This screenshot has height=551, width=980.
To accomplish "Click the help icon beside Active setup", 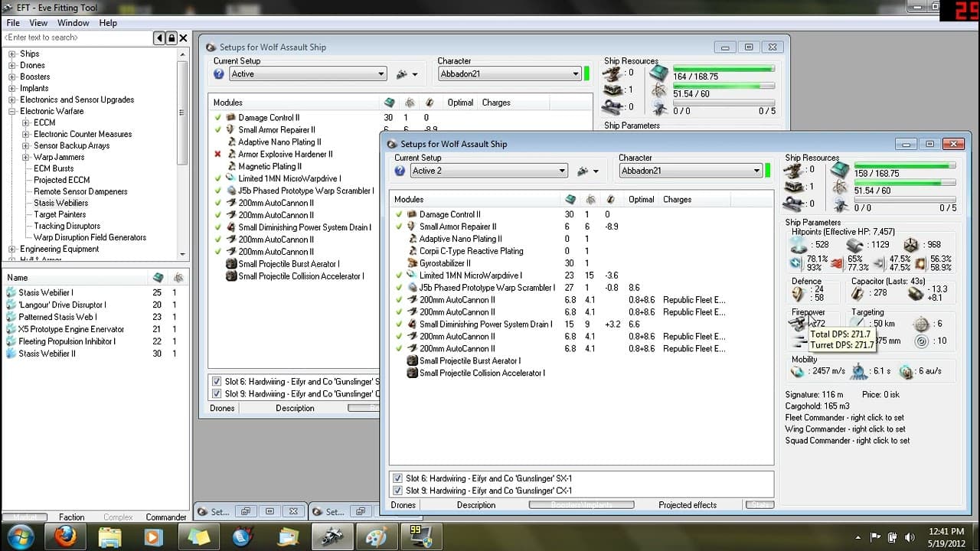I will pyautogui.click(x=219, y=74).
